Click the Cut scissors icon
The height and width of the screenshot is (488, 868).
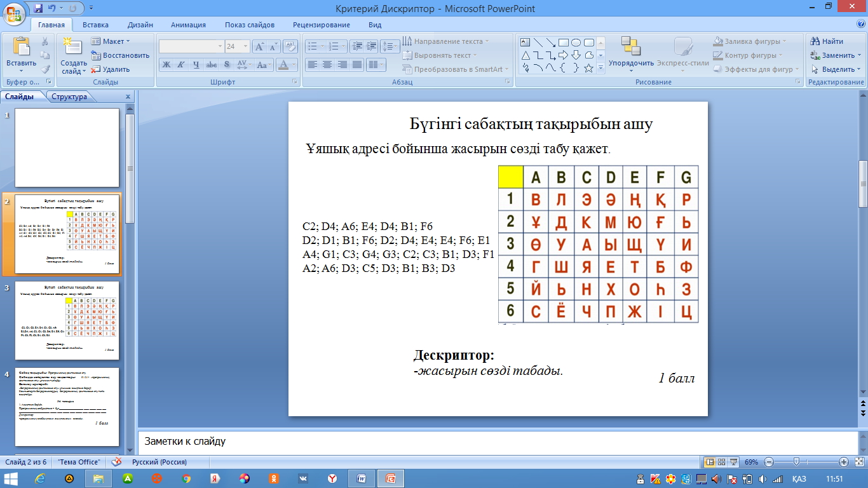click(45, 41)
